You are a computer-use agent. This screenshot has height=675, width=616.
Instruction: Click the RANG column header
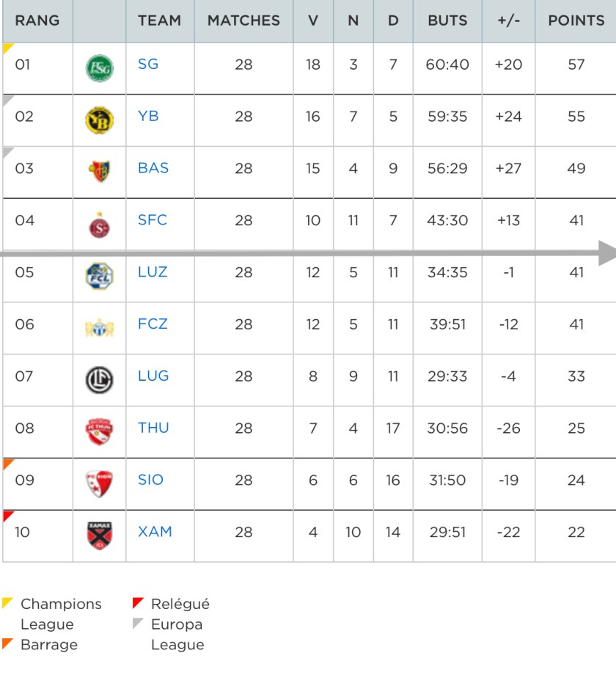(x=37, y=21)
